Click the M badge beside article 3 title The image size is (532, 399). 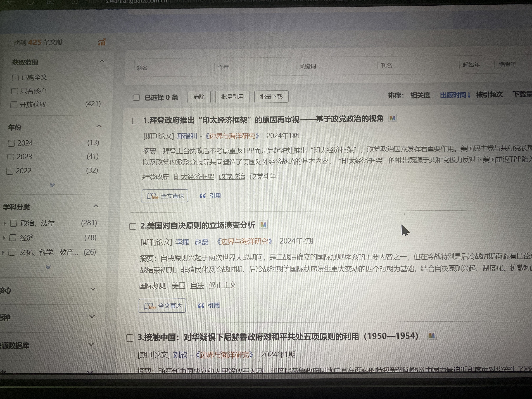click(x=431, y=336)
